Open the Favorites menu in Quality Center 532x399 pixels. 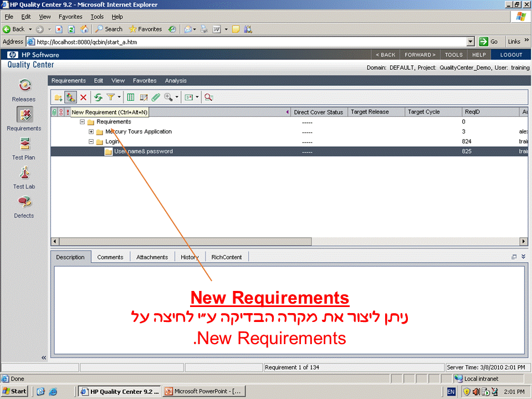[145, 80]
